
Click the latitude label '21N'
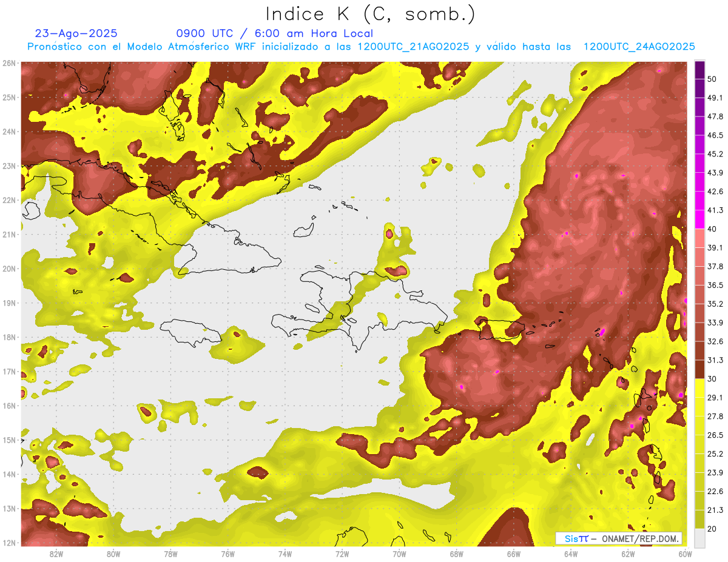coord(9,235)
